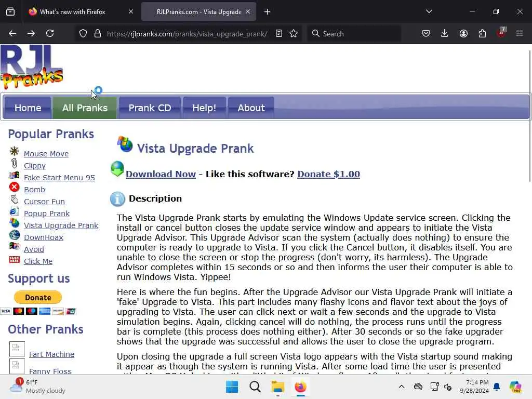The height and width of the screenshot is (399, 532).
Task: Open the Avoid prank link
Action: pyautogui.click(x=34, y=249)
